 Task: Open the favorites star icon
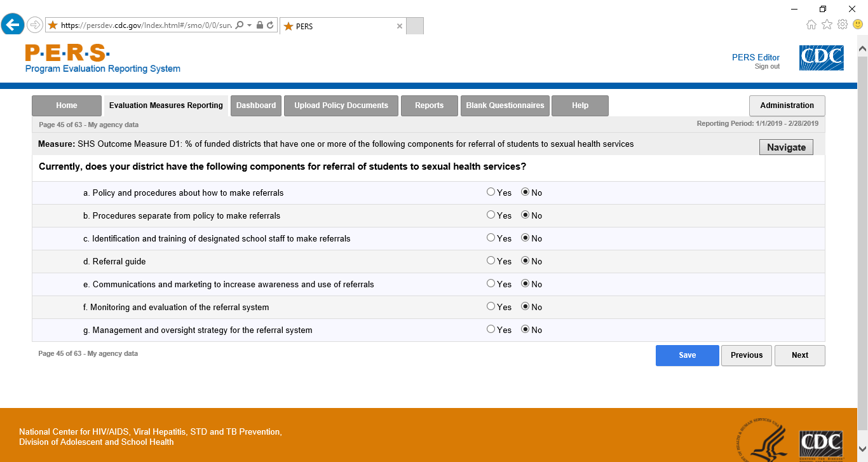click(x=827, y=25)
